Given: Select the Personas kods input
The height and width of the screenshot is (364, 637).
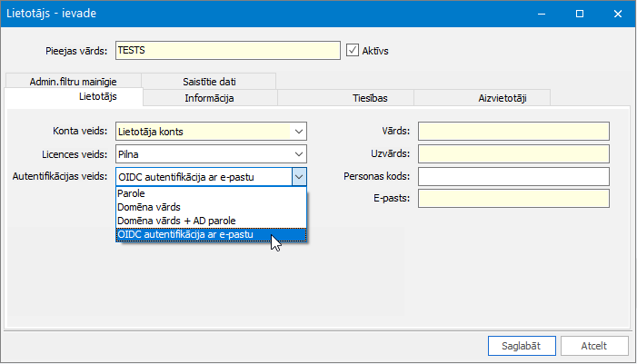Looking at the screenshot, I should (x=513, y=176).
